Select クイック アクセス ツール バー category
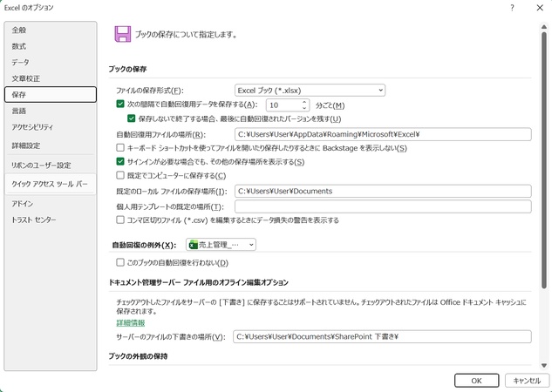Image resolution: width=552 pixels, height=392 pixels. tap(51, 184)
